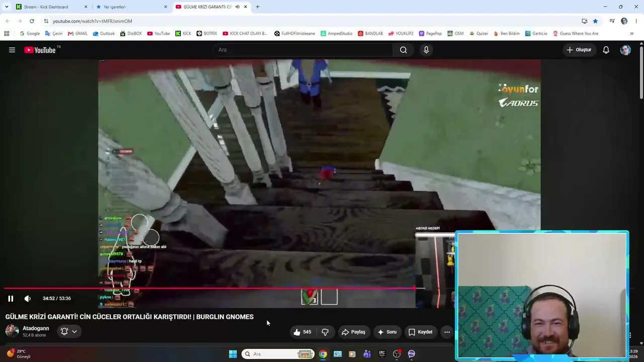
Task: Open the Atadogann channel name link
Action: coord(36,328)
